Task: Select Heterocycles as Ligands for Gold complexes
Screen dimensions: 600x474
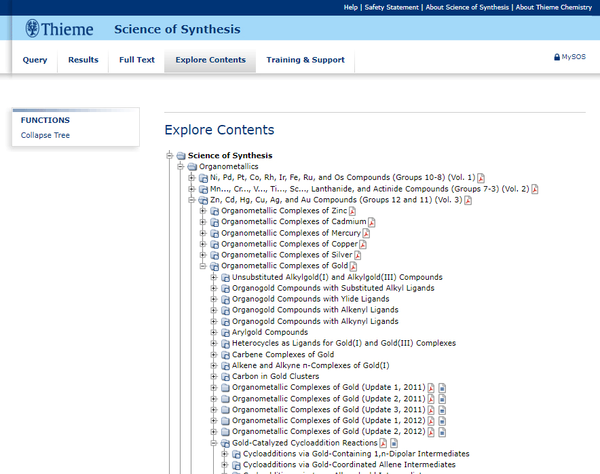Action: click(x=344, y=343)
